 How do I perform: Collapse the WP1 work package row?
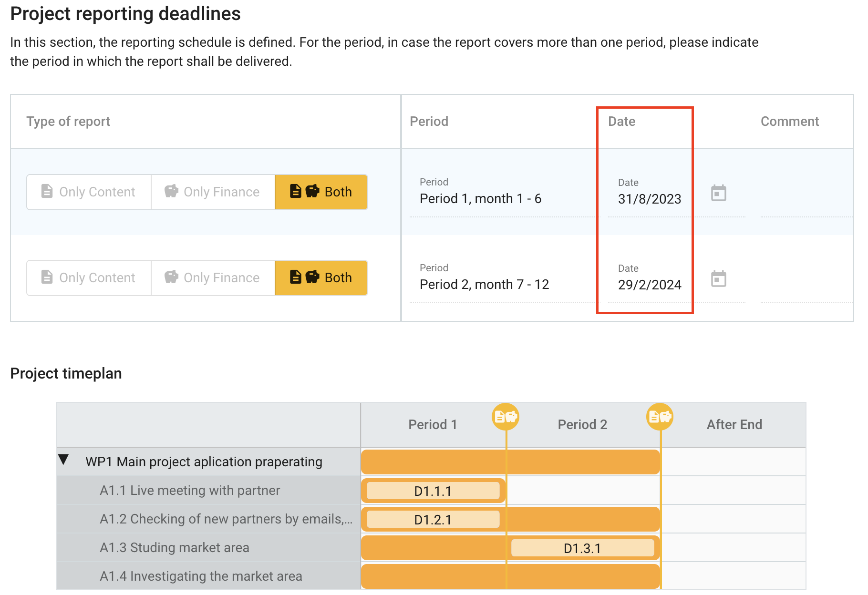64,460
